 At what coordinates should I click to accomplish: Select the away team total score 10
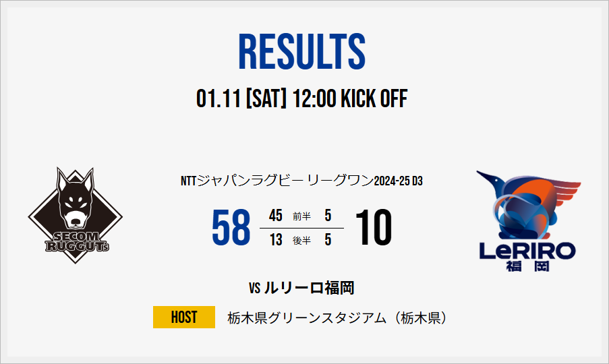(x=372, y=228)
